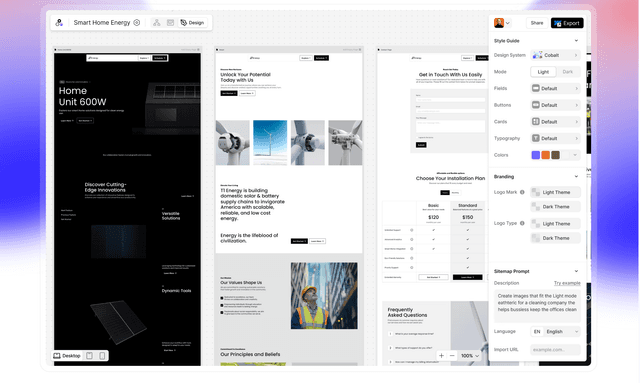Show Logo Mark info tooltip icon
The image size is (640, 383).
(522, 192)
